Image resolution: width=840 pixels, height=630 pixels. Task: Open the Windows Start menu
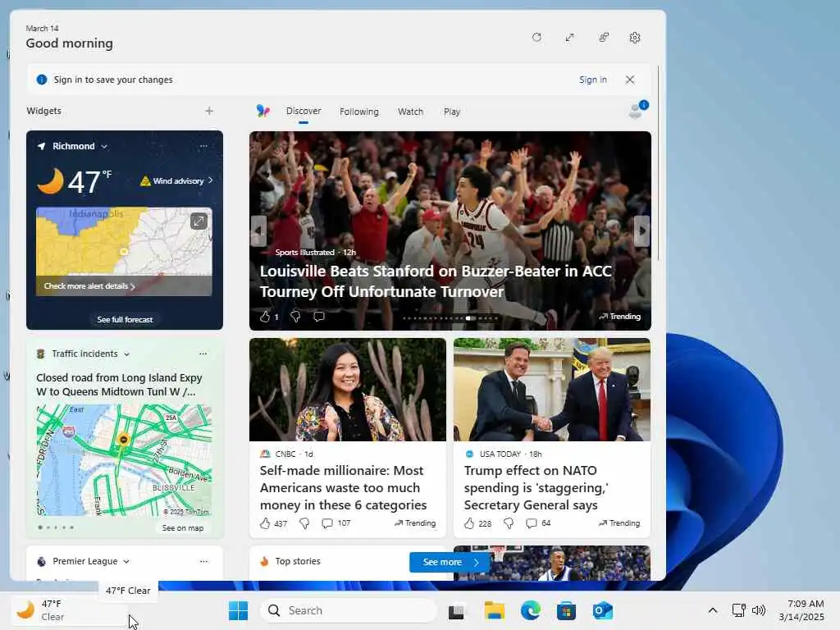238,610
